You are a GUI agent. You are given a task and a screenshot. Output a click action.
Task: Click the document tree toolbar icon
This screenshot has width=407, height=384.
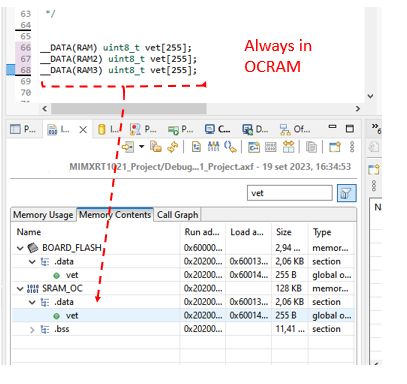(x=197, y=147)
